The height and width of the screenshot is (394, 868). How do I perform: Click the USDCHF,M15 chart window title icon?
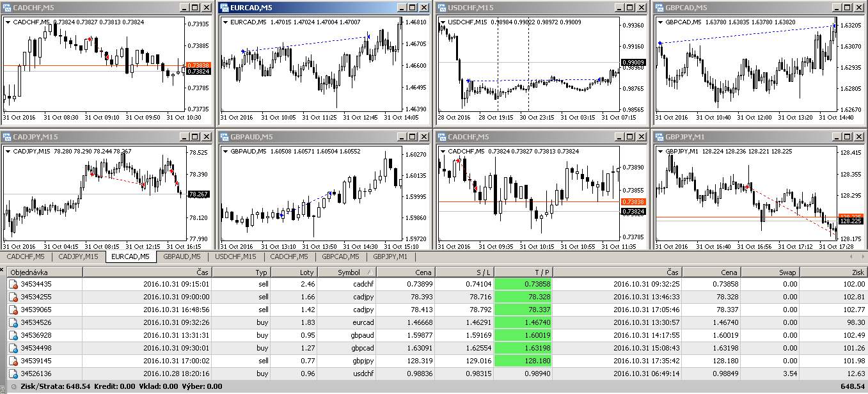click(441, 8)
